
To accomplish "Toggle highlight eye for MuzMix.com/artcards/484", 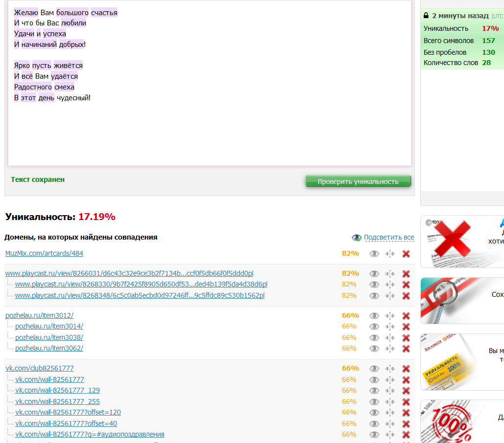I will [374, 254].
